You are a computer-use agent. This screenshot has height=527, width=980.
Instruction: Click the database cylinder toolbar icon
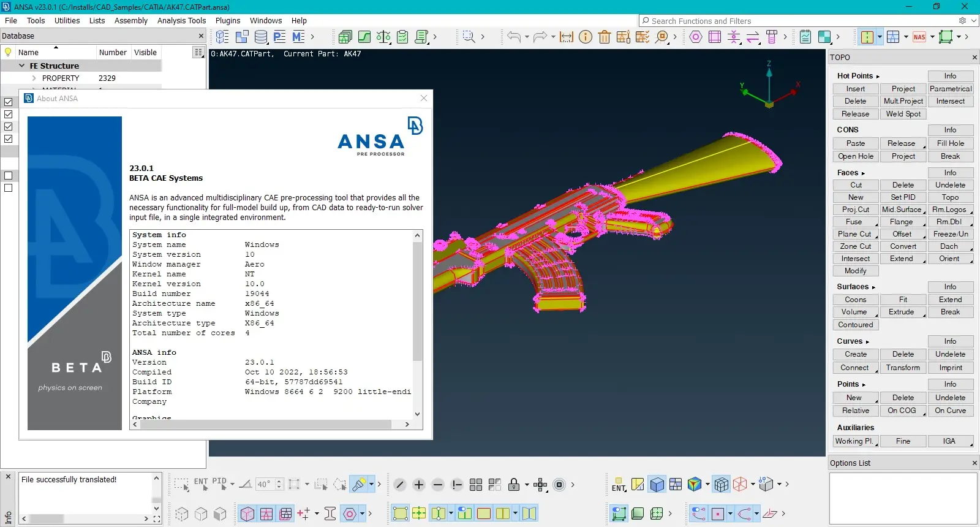click(x=260, y=37)
